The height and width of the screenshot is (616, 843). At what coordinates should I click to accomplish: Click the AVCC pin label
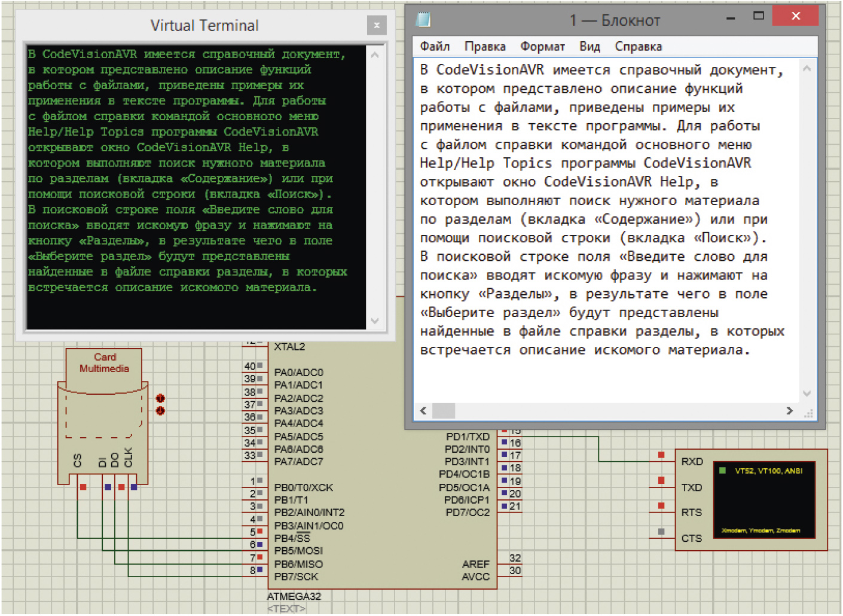(x=476, y=577)
